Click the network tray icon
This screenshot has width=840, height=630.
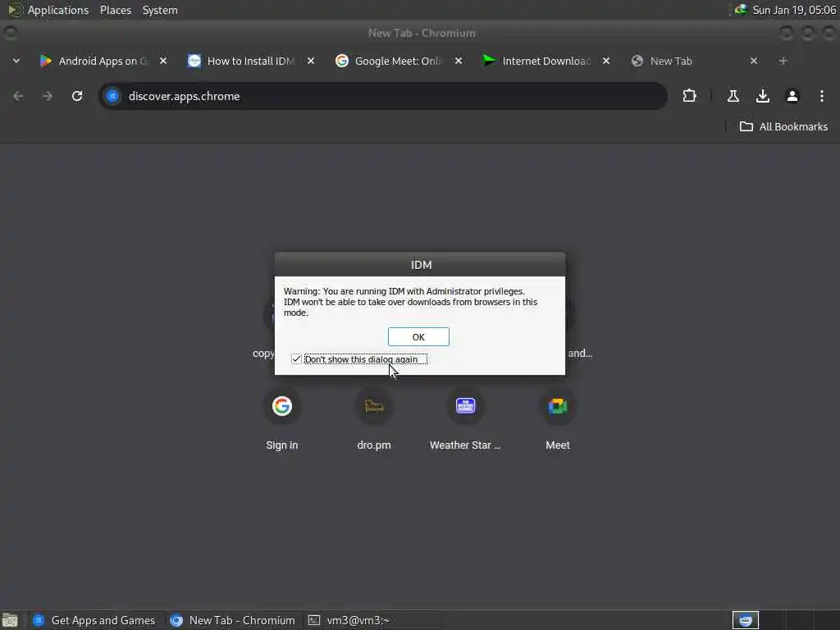[x=741, y=9]
